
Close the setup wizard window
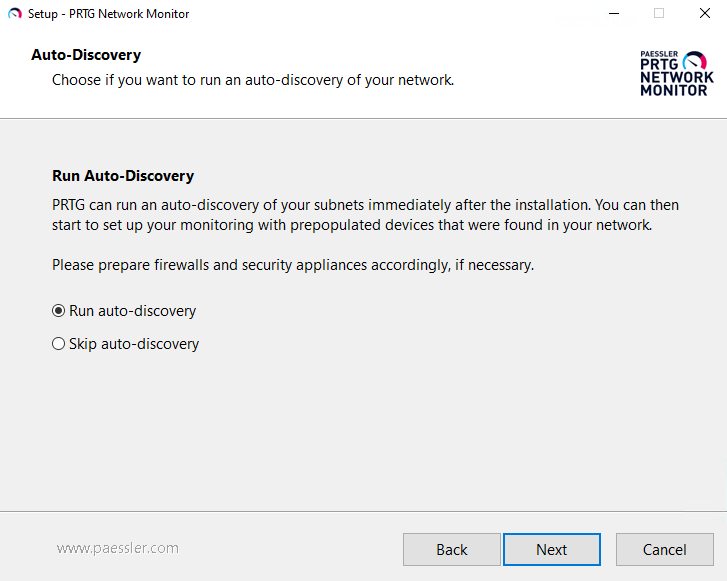(704, 14)
